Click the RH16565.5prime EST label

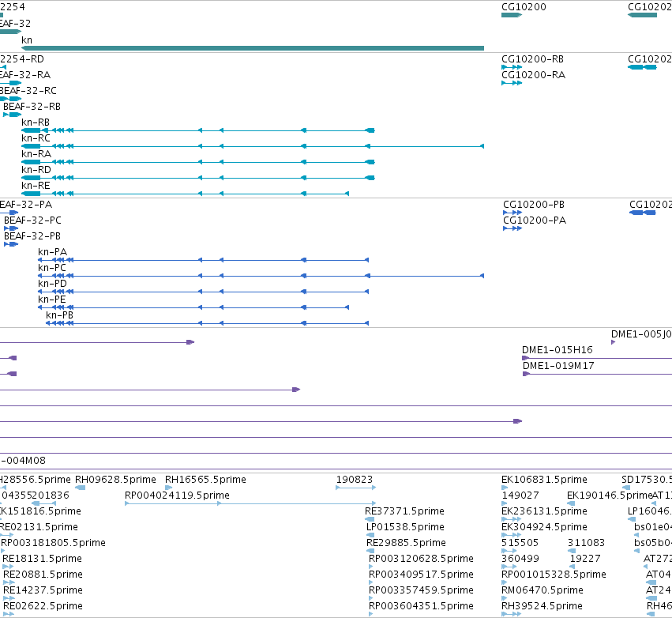click(x=205, y=480)
